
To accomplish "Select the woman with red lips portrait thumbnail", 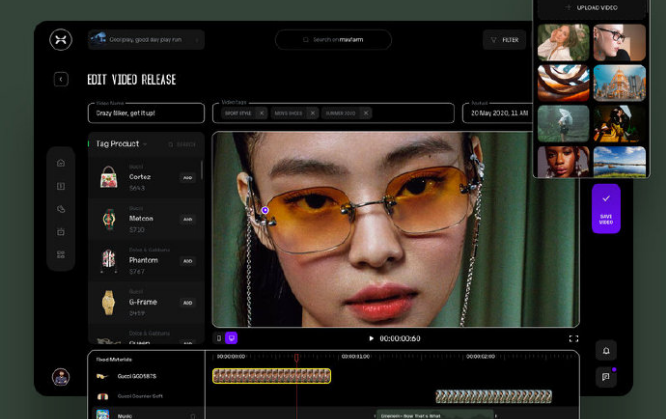I will point(563,161).
